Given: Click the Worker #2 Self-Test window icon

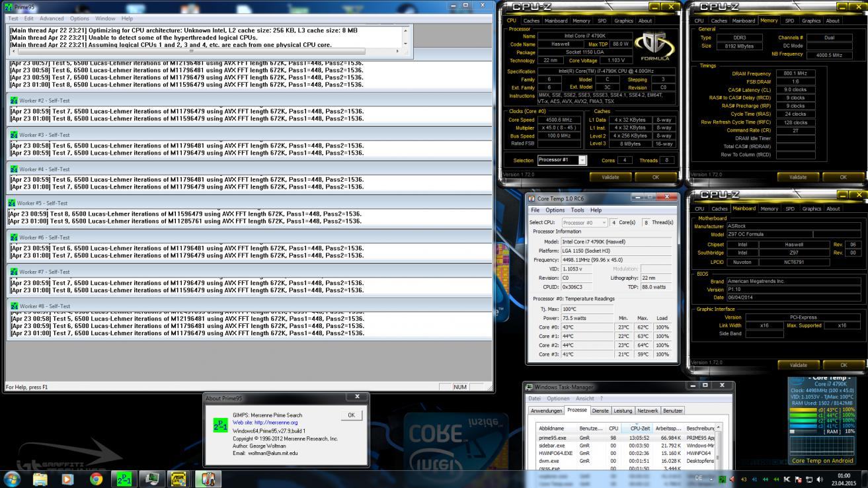Looking at the screenshot, I should pos(14,101).
